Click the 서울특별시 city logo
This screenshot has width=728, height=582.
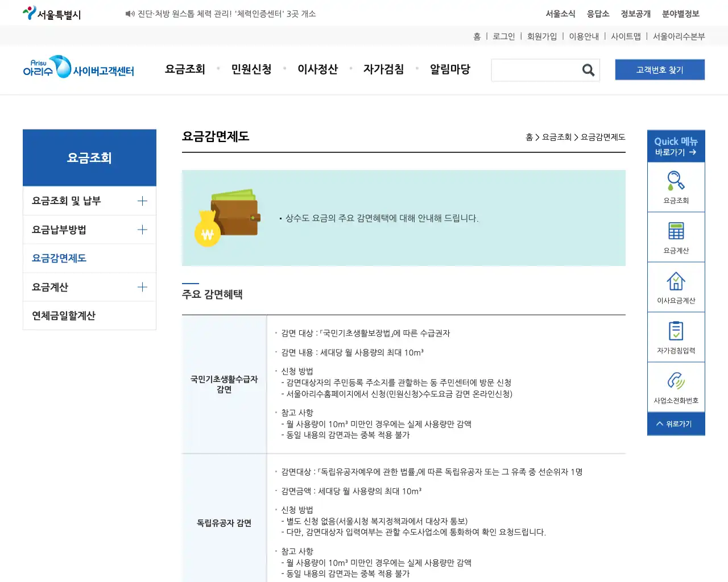click(x=51, y=13)
